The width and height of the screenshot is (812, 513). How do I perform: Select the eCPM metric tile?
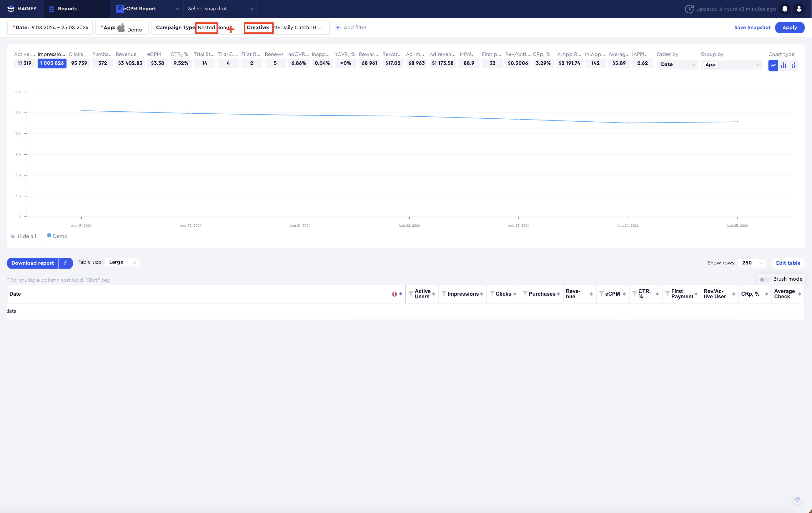(x=157, y=63)
